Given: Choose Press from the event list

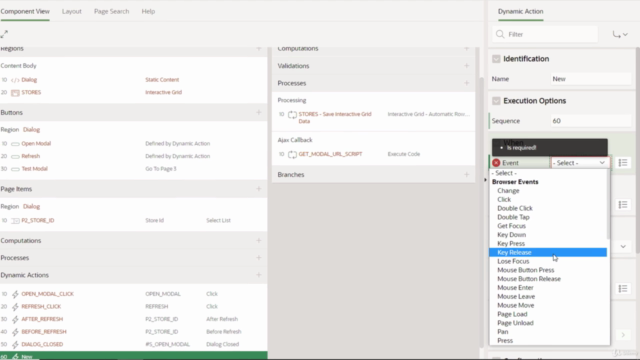Looking at the screenshot, I should pyautogui.click(x=548, y=341).
